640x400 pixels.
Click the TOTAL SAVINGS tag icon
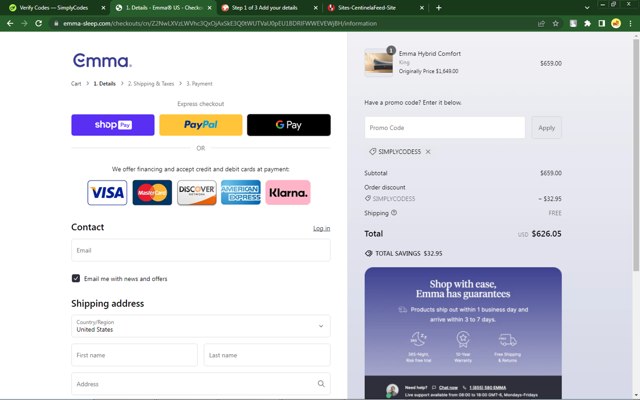pyautogui.click(x=369, y=253)
